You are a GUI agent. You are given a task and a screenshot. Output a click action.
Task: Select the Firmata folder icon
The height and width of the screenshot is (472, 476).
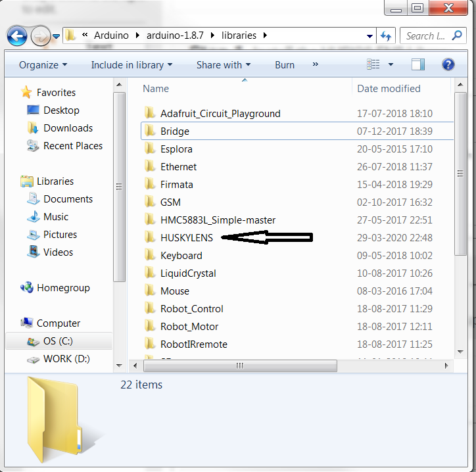click(149, 184)
